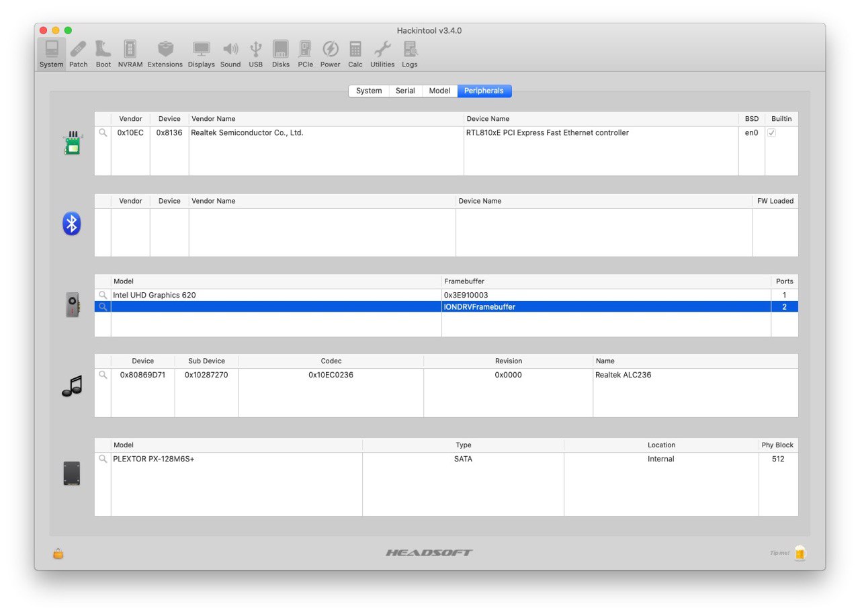Click the Location column header
The height and width of the screenshot is (616, 860).
pyautogui.click(x=661, y=445)
